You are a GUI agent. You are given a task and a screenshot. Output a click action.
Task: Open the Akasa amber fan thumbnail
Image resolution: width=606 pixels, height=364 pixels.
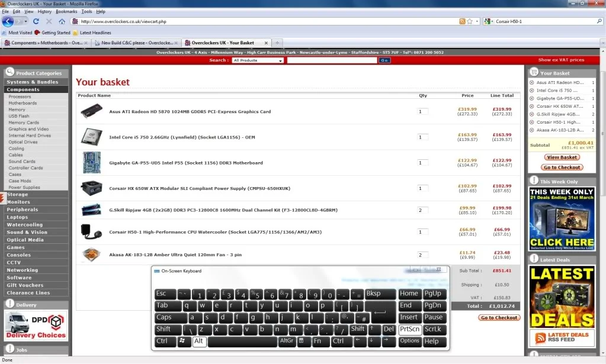click(x=92, y=255)
